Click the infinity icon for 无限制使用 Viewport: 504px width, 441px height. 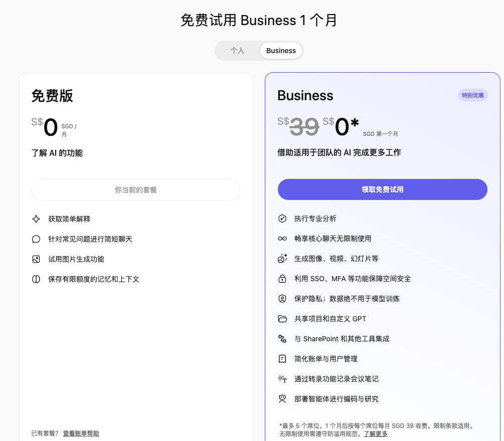pos(282,239)
